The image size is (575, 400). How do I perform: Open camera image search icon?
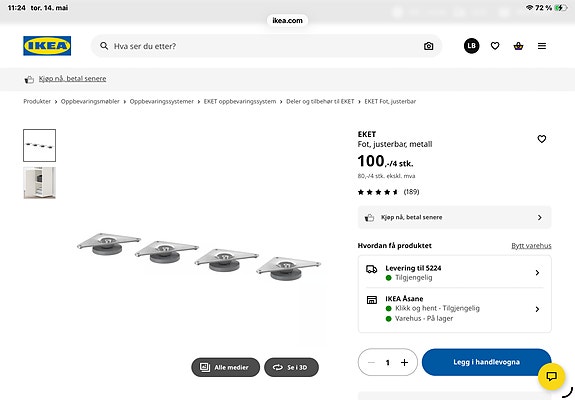point(428,46)
